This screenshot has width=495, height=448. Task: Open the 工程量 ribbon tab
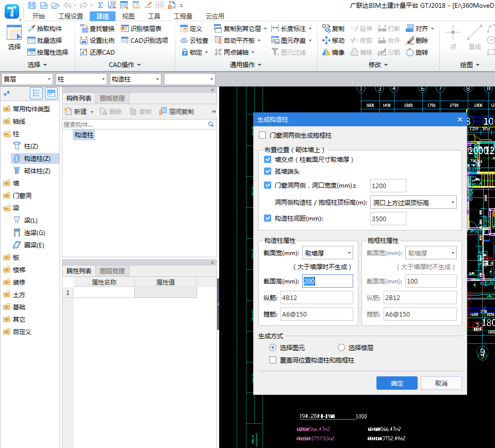[x=183, y=16]
